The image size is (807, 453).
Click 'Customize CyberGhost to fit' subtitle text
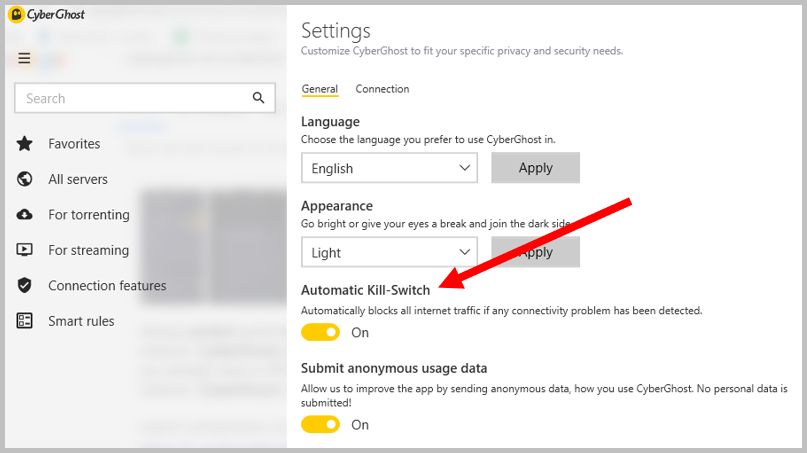(x=462, y=51)
